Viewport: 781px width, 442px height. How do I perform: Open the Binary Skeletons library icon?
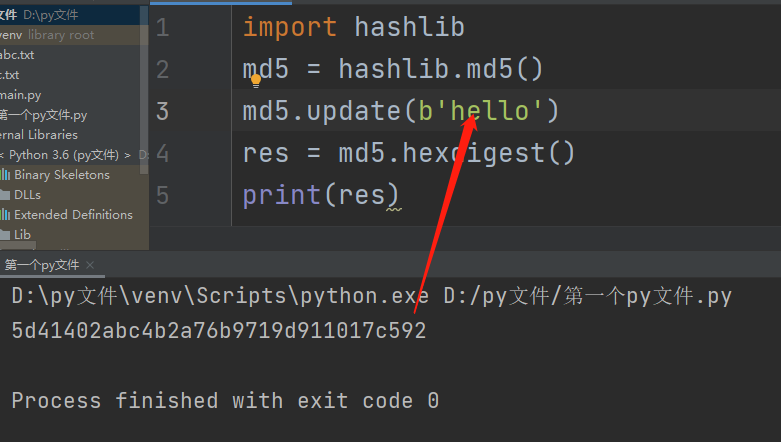pos(5,175)
